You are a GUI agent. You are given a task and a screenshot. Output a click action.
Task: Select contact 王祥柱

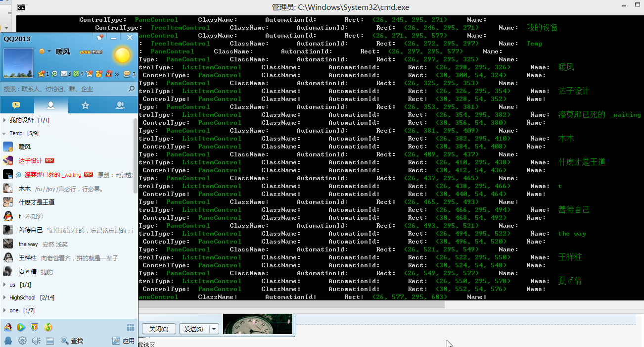[x=67, y=258]
